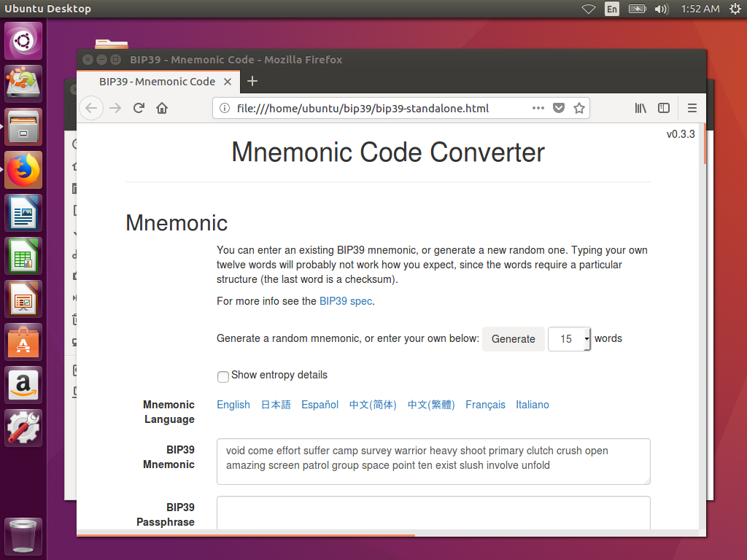Click Generate random mnemonic button

pyautogui.click(x=513, y=339)
